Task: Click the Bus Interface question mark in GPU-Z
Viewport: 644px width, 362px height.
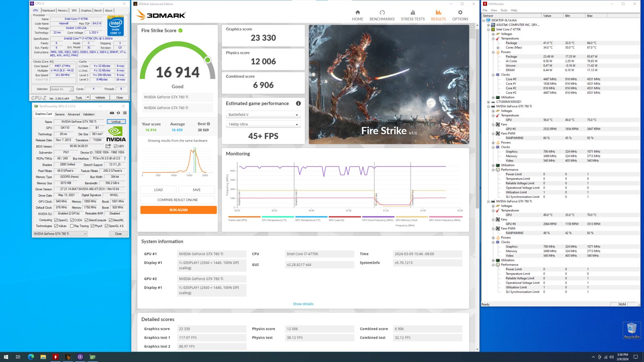Action: pos(125,158)
